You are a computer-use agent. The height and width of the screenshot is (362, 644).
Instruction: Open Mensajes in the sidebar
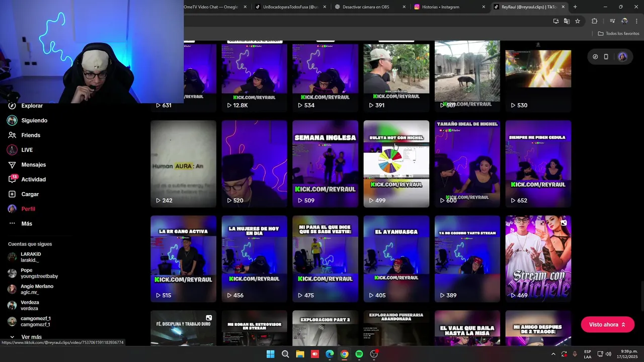click(x=27, y=164)
